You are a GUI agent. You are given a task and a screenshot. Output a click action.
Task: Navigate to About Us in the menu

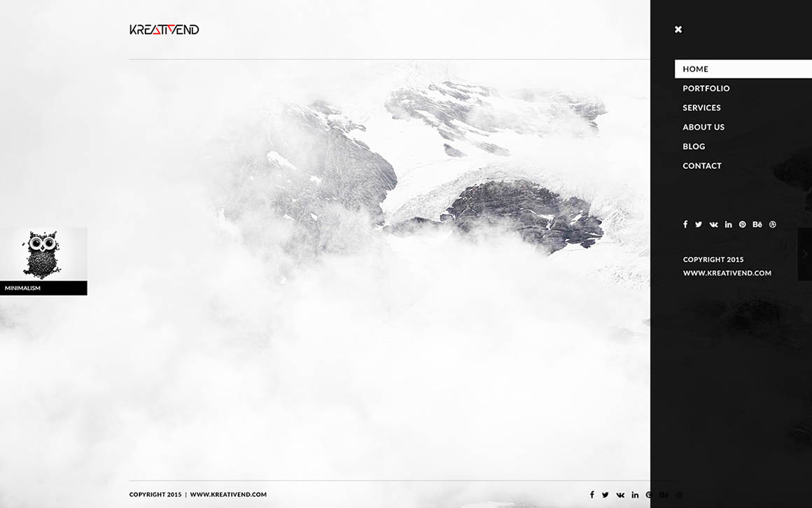click(x=703, y=127)
